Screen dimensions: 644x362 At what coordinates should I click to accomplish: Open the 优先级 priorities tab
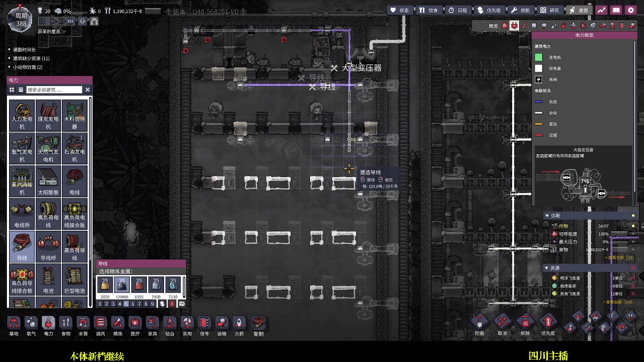(489, 10)
